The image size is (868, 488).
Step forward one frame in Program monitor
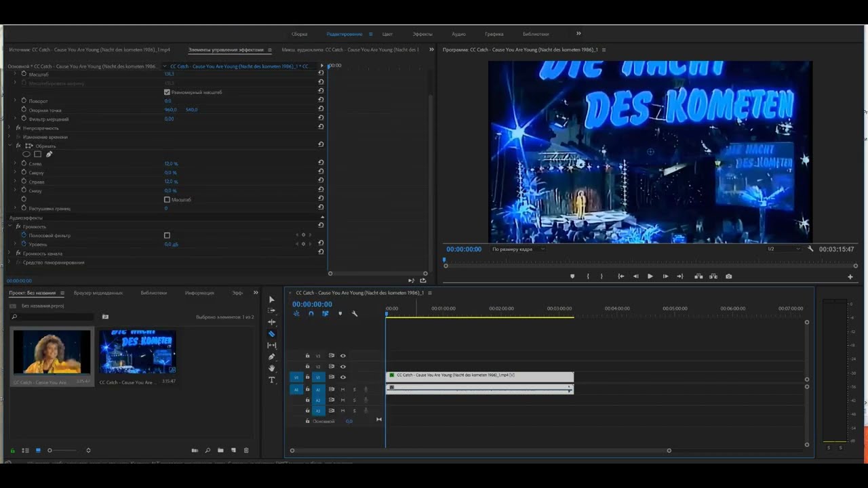665,277
